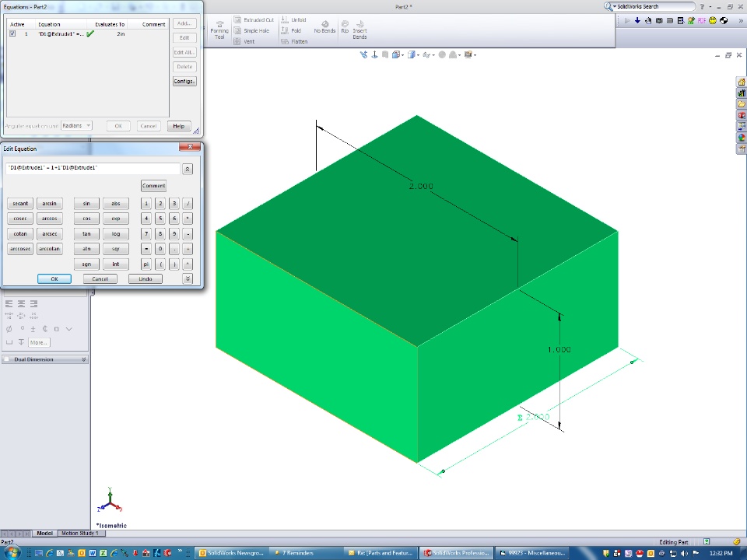Pick the Simple Hole tool
Screen dimensions: 747x560
click(251, 30)
